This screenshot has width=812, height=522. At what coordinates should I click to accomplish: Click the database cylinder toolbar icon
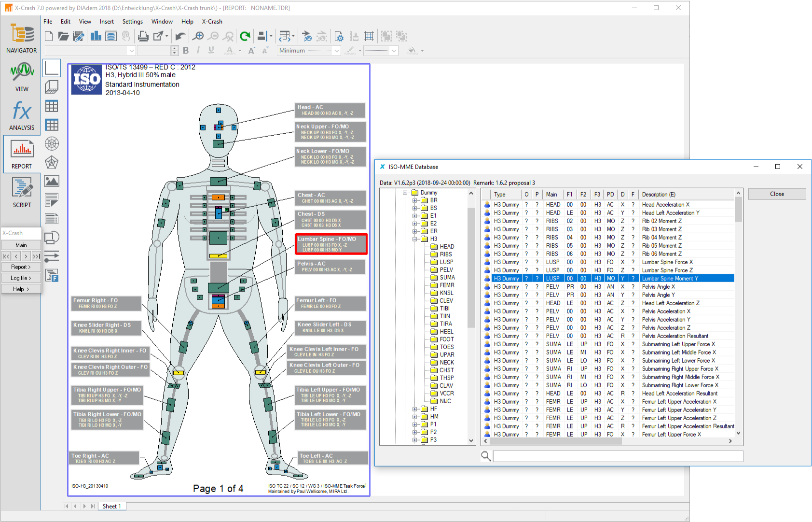[111, 36]
